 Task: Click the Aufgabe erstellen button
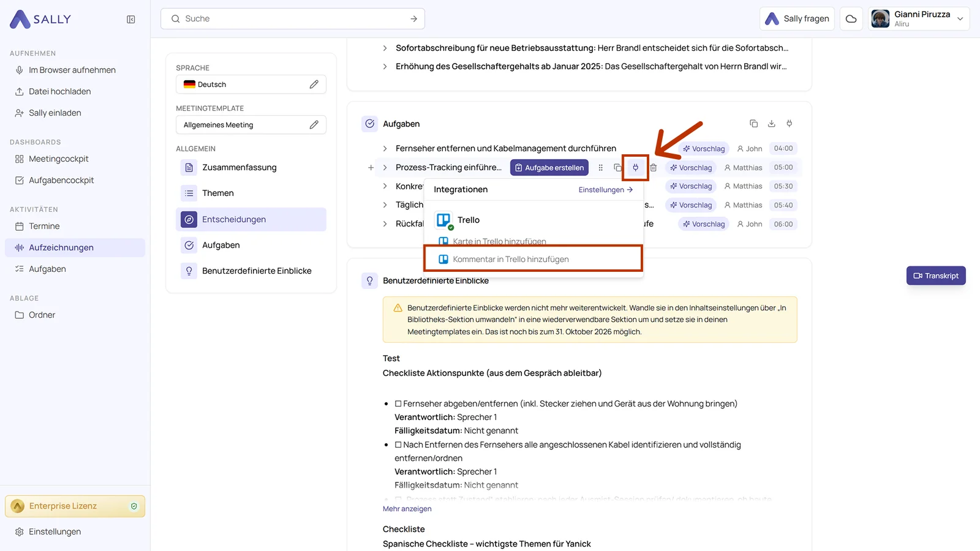click(x=549, y=168)
